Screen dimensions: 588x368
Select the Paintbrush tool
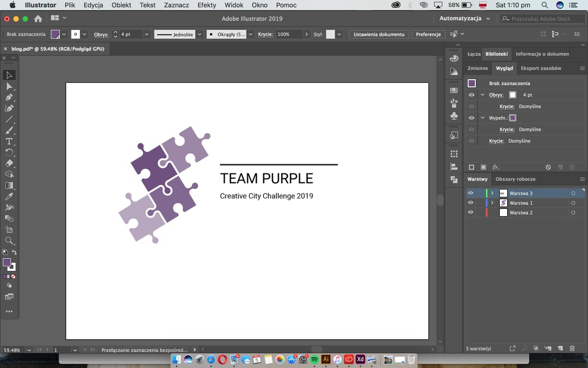pyautogui.click(x=9, y=131)
